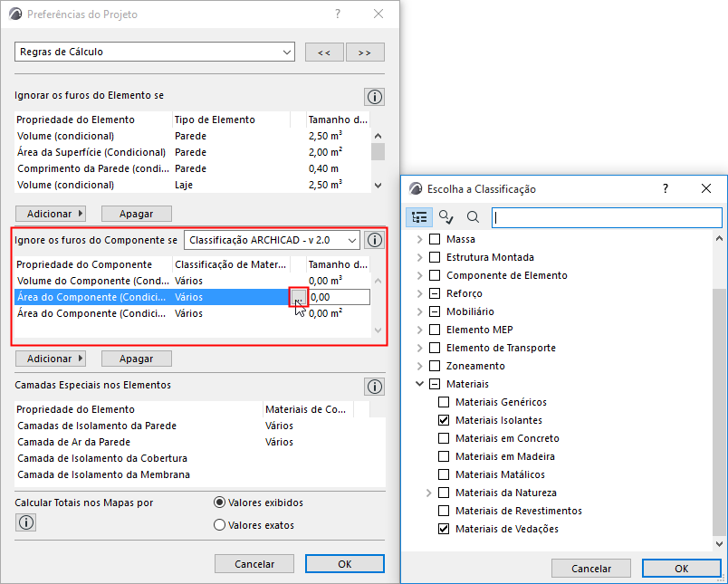728x584 pixels.
Task: Open the Regras de Cálculo dropdown
Action: 155,52
